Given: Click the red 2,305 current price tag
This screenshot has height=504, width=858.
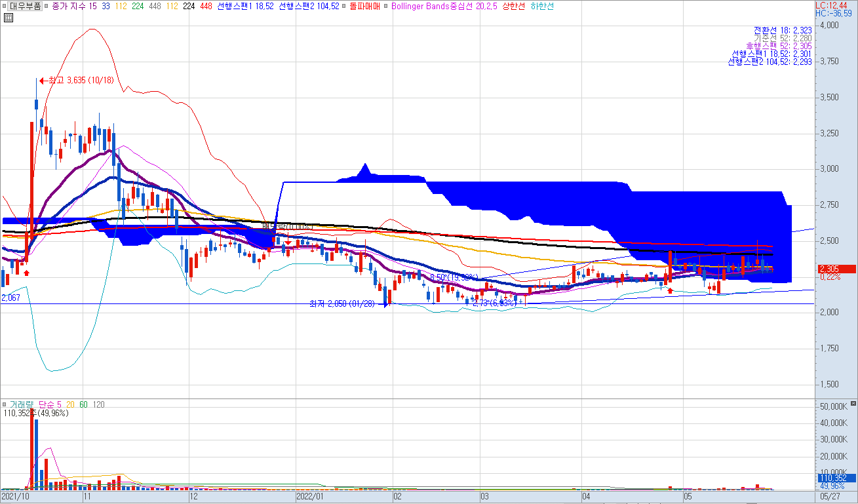Looking at the screenshot, I should pyautogui.click(x=836, y=269).
